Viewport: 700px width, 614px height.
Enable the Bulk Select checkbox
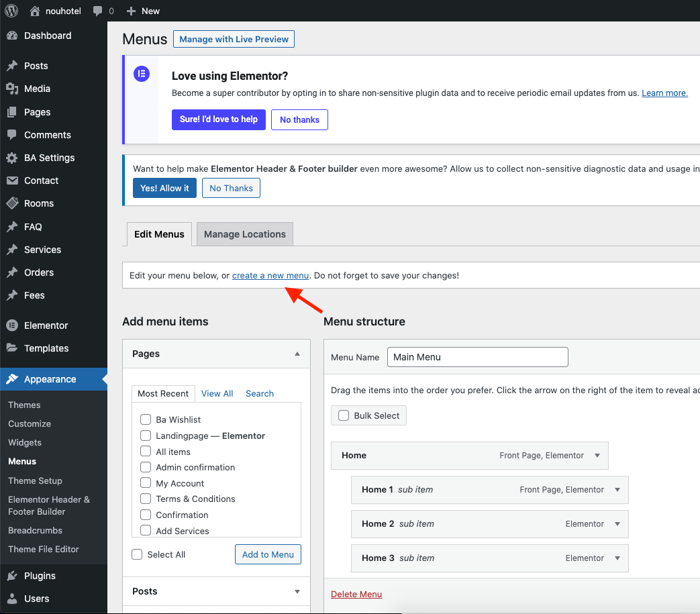pyautogui.click(x=344, y=415)
